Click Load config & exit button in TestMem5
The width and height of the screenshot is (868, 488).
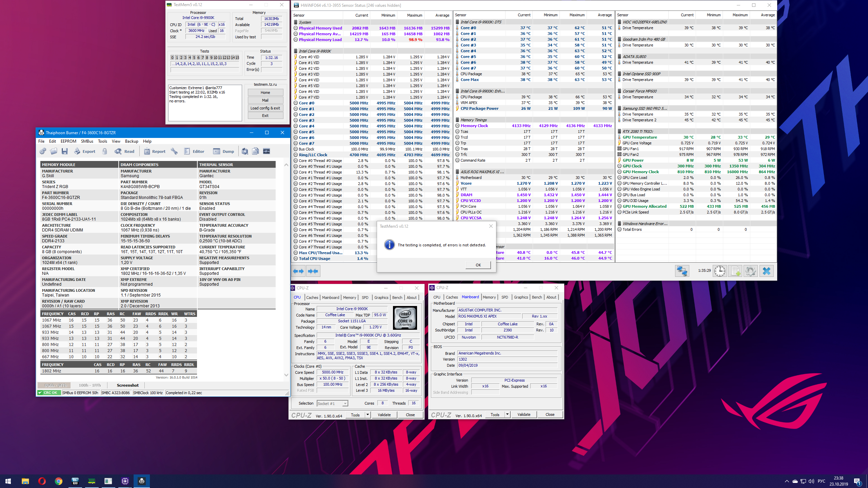265,108
